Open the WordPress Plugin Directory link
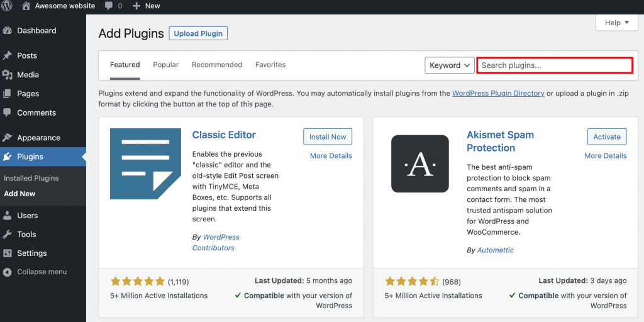644x322 pixels. 498,93
